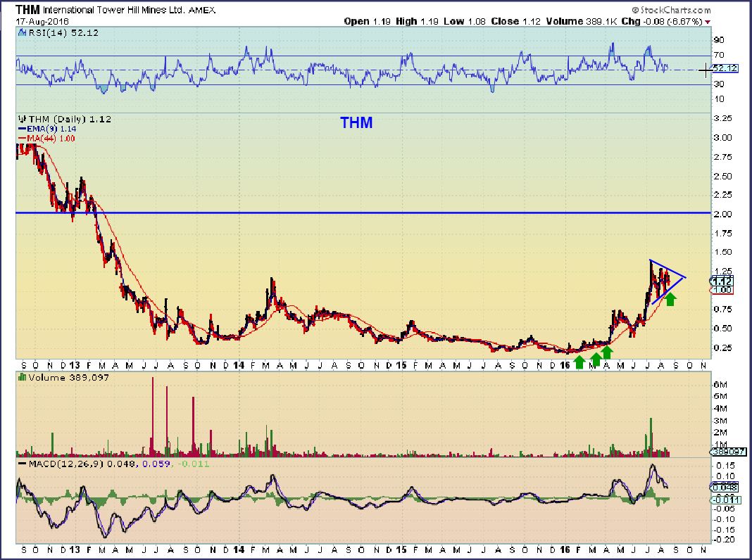Click the MACD 0.048 value tag on right axis
The width and height of the screenshot is (752, 560).
[x=723, y=487]
